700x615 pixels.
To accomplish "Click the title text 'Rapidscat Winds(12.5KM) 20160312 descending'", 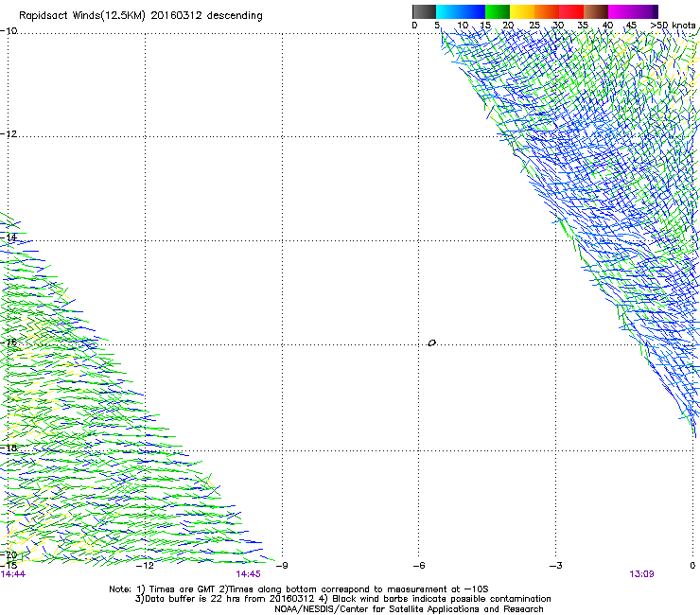I will point(141,16).
